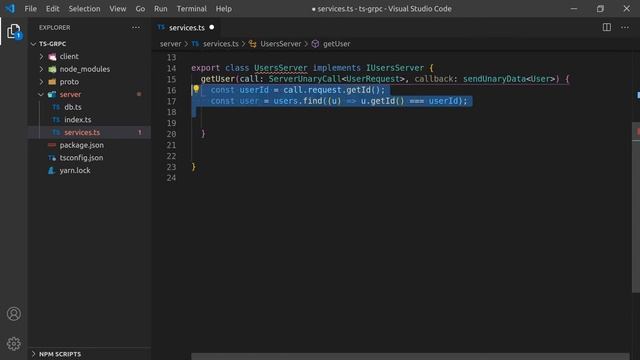Click IUsersServer in the code
Screen dimensions: 640x360
click(x=395, y=68)
